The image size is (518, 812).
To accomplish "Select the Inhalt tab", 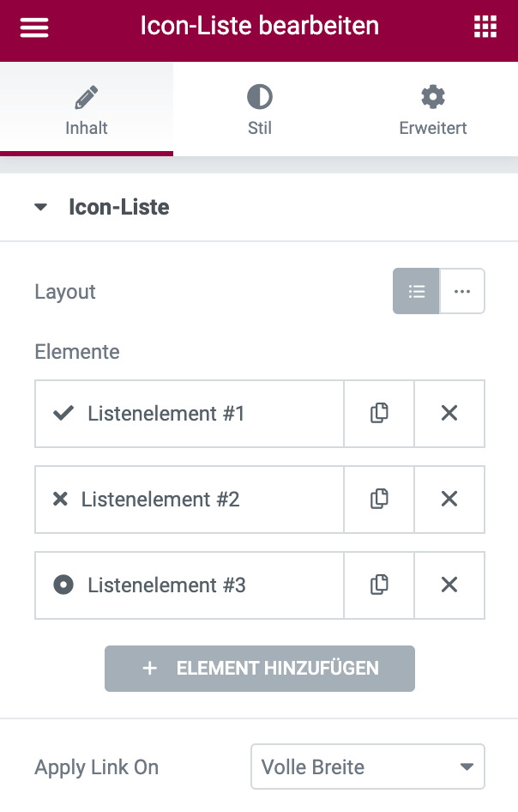I will click(87, 109).
